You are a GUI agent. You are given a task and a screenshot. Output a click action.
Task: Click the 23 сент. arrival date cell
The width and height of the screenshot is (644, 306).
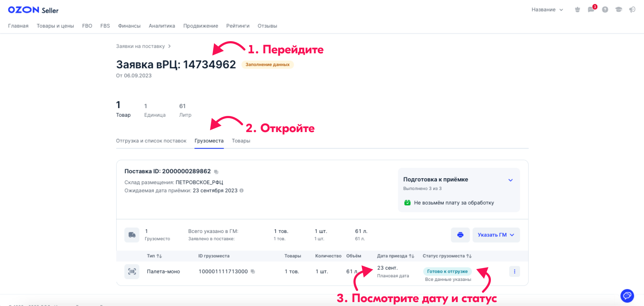tap(387, 268)
